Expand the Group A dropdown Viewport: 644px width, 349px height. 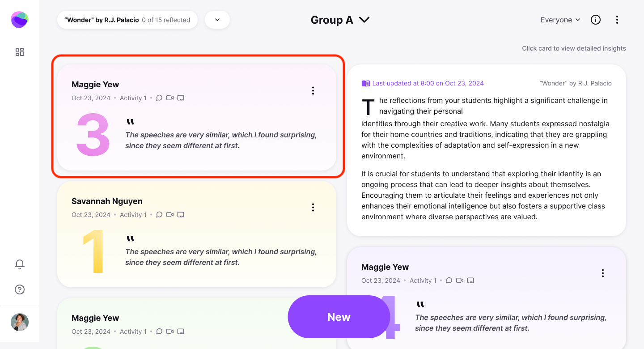coord(340,20)
